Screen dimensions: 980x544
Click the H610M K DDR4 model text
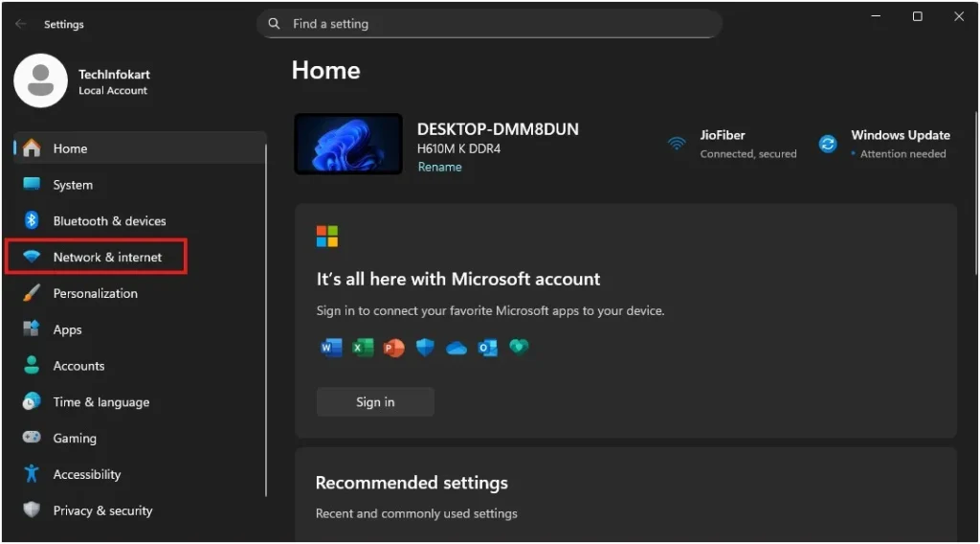pyautogui.click(x=458, y=148)
